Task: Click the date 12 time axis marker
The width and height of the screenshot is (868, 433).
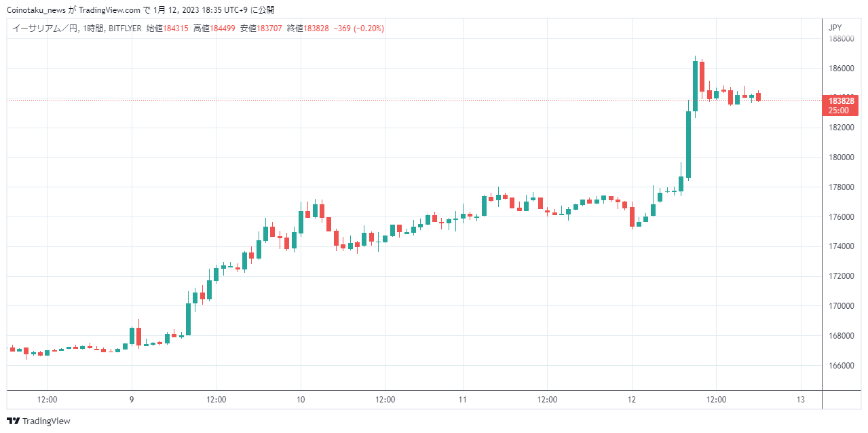Action: click(x=632, y=399)
